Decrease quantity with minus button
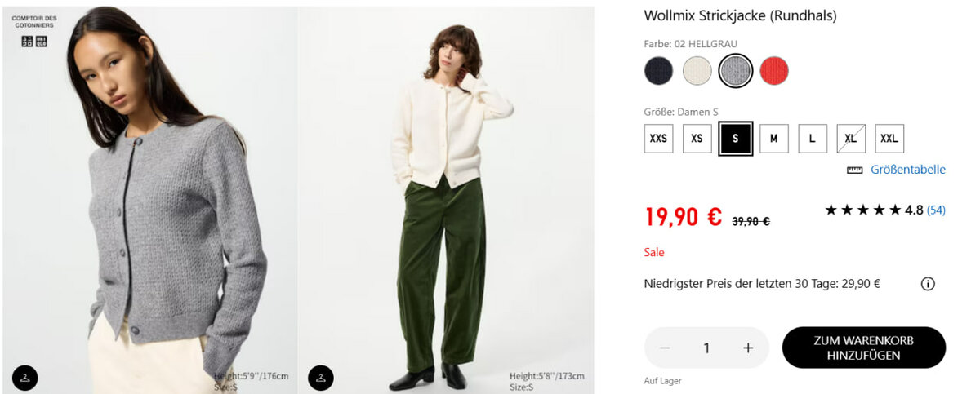The height and width of the screenshot is (394, 980). pyautogui.click(x=665, y=348)
